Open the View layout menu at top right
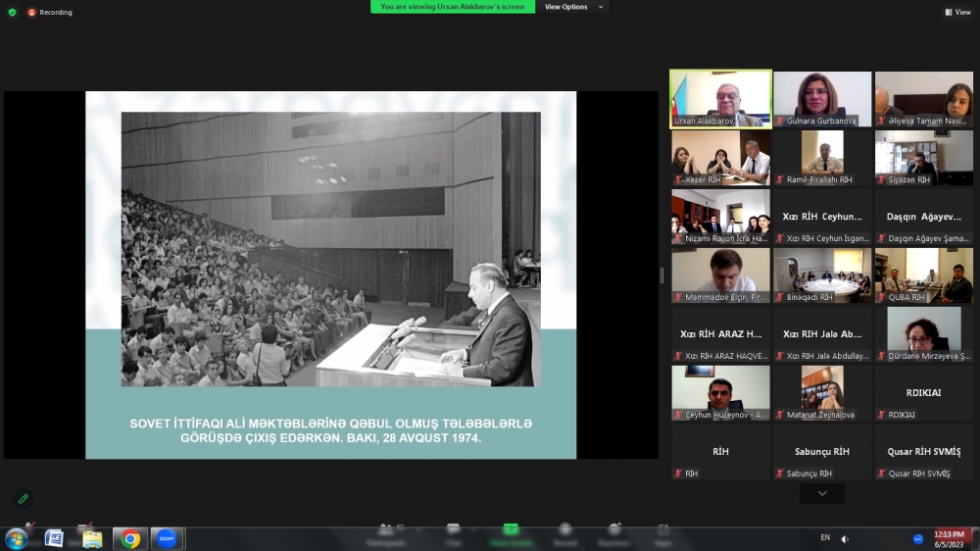The width and height of the screenshot is (980, 551). pos(958,12)
